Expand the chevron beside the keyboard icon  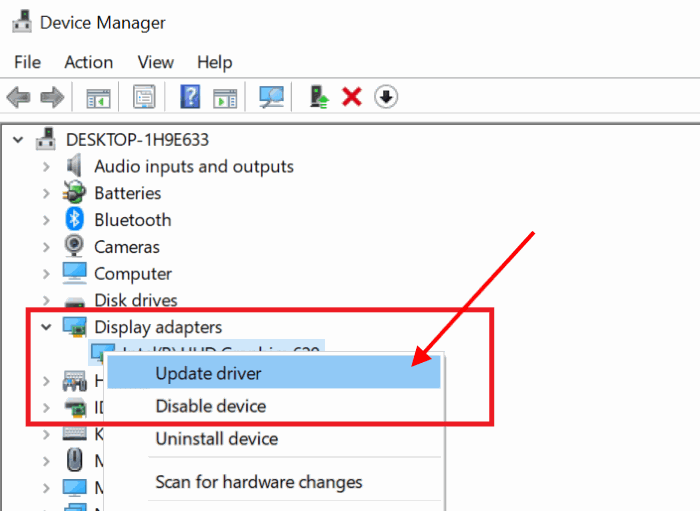pos(46,434)
